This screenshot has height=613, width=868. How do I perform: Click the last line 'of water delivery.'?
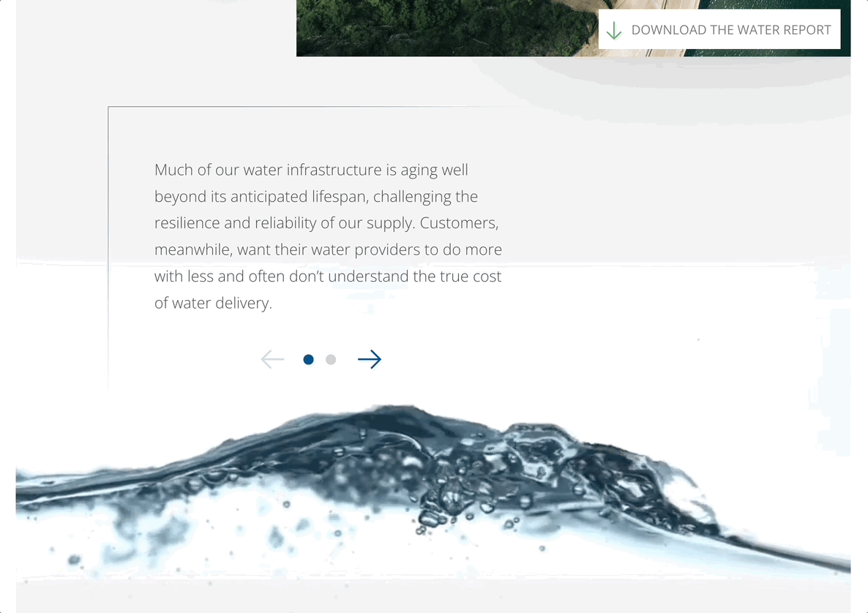coord(213,303)
